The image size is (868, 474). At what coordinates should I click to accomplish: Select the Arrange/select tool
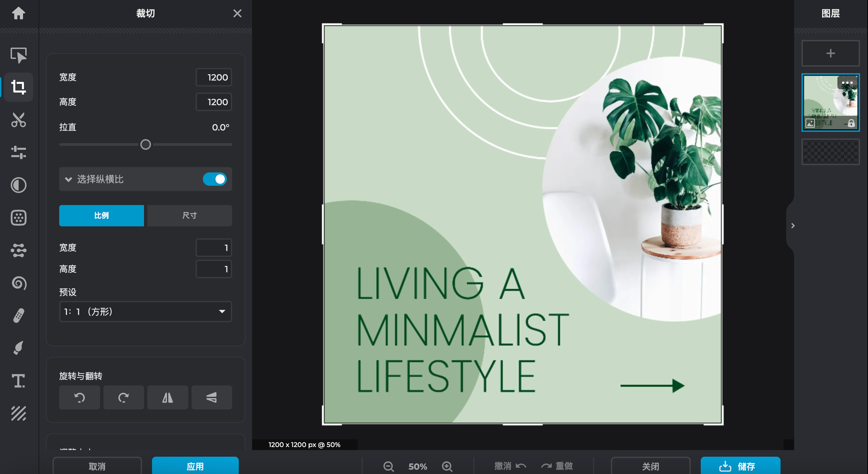[19, 55]
